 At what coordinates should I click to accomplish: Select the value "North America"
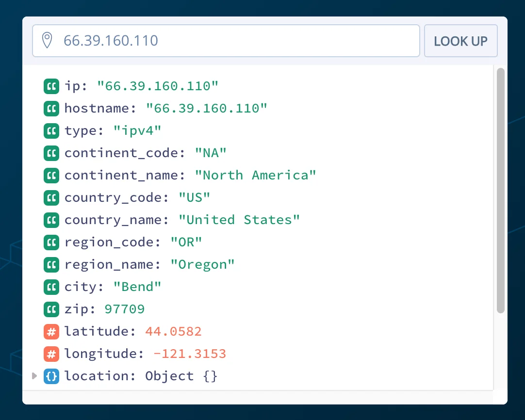[256, 176]
